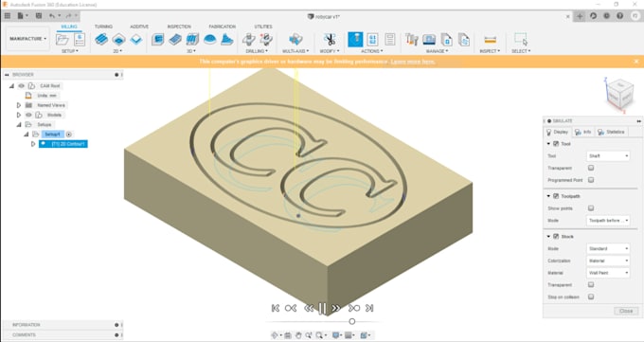Viewport: 644px width, 342px height.
Task: Switch to the Utilities tab
Action: pyautogui.click(x=263, y=27)
